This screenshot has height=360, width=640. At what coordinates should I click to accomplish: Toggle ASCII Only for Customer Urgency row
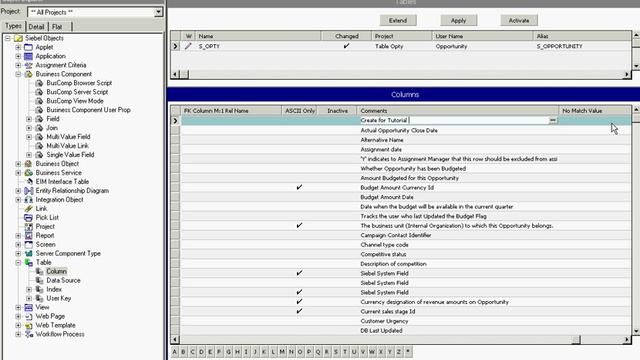[x=299, y=321]
